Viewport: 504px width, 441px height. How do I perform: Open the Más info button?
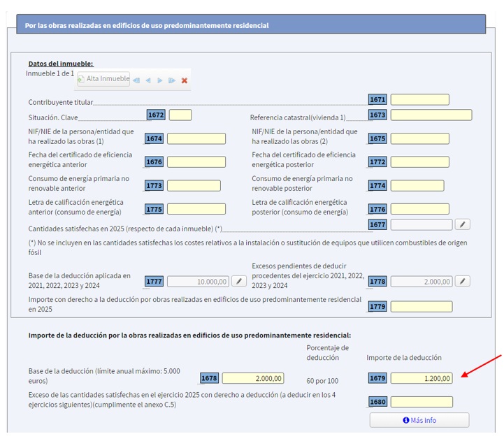click(x=419, y=420)
